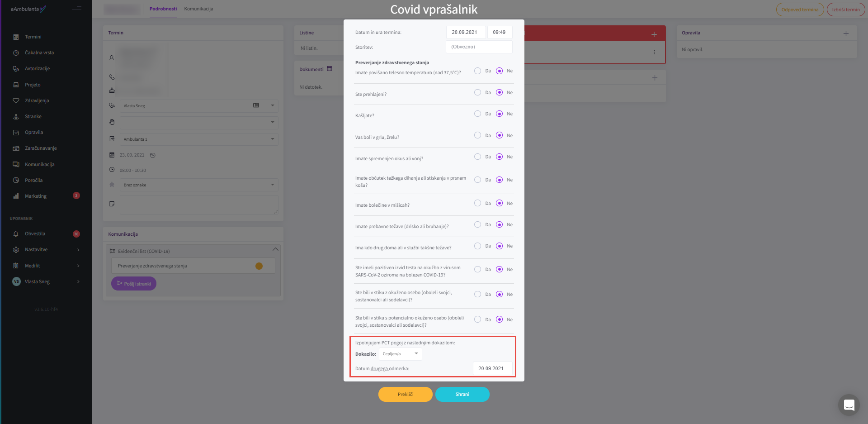Click the Prekliči button
This screenshot has width=868, height=424.
pos(405,394)
